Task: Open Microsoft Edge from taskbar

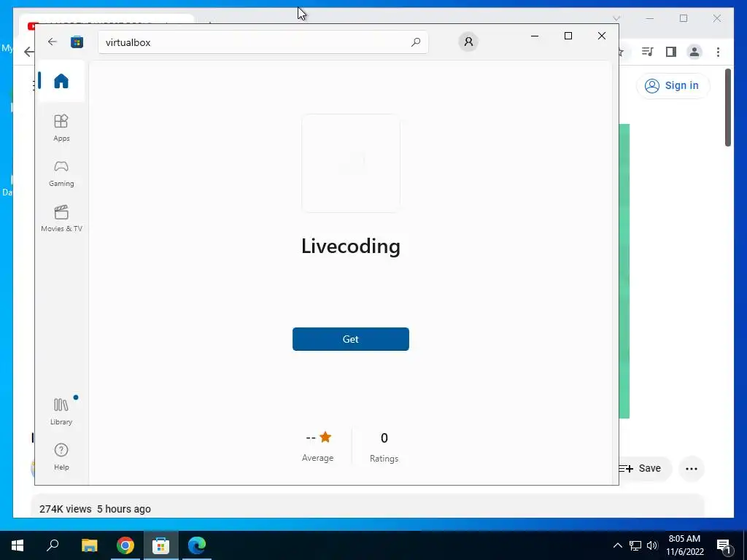Action: (196, 545)
